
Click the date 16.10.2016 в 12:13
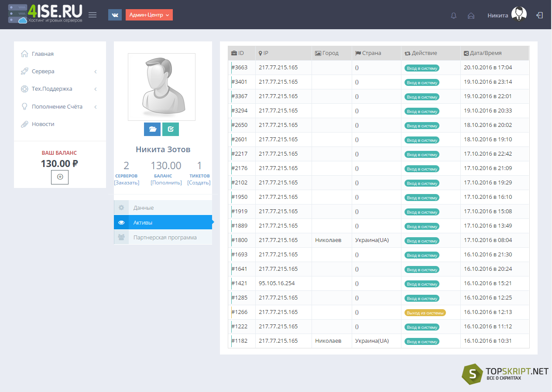click(x=488, y=312)
